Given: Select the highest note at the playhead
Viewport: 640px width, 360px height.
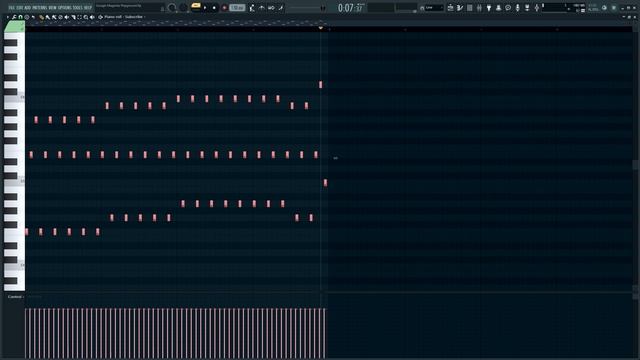Looking at the screenshot, I should (320, 84).
